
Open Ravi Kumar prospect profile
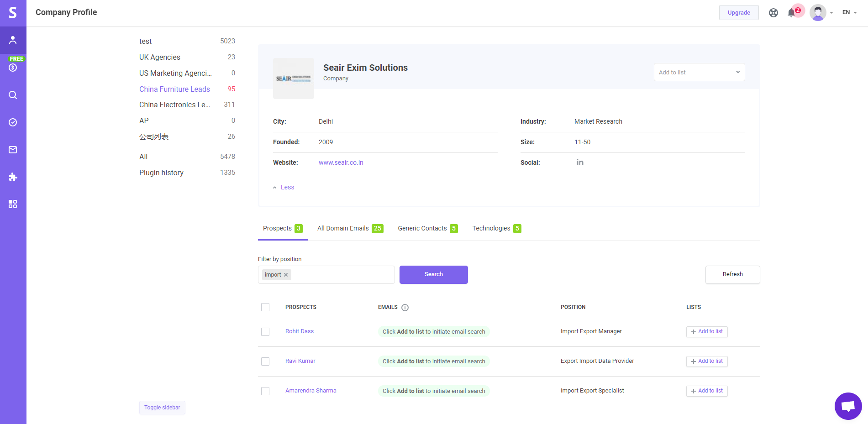tap(300, 361)
